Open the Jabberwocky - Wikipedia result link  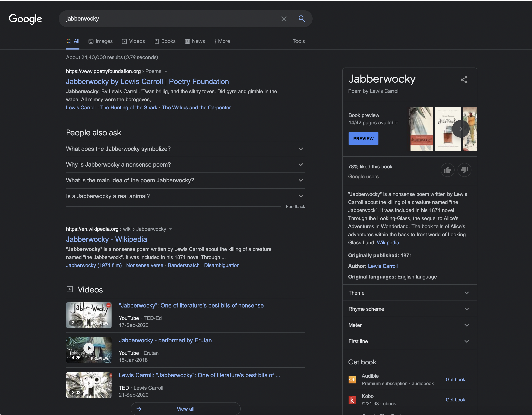pyautogui.click(x=106, y=239)
